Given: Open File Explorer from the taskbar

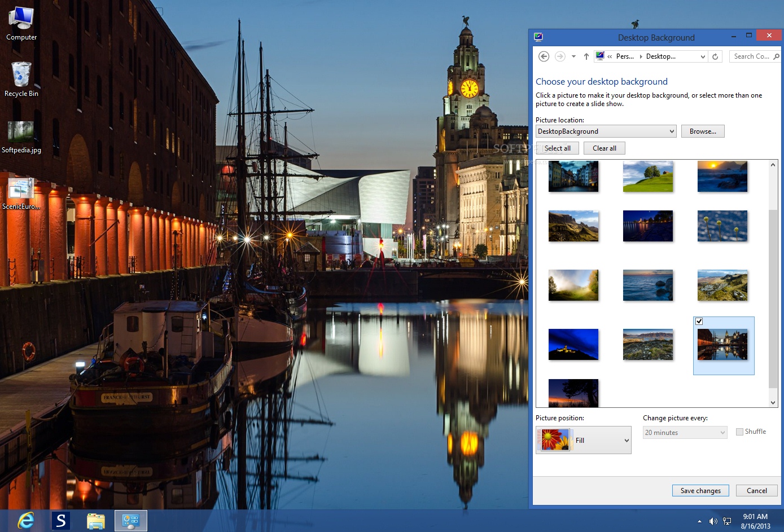Looking at the screenshot, I should 96,521.
